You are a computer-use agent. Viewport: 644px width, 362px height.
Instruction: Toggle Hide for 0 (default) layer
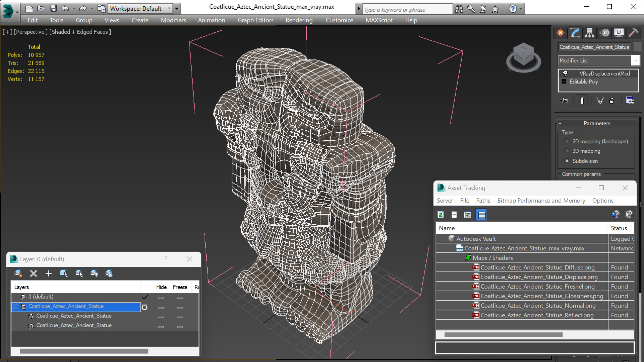coord(161,298)
